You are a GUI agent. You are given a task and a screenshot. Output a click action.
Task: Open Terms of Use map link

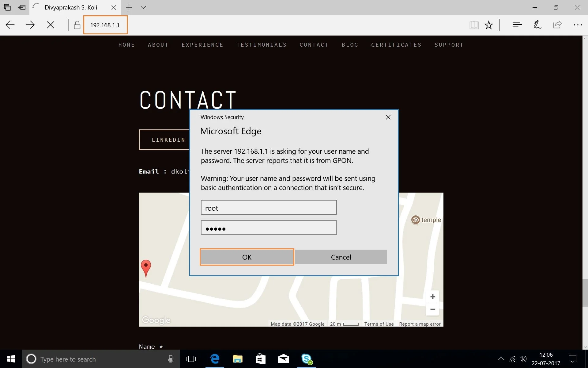point(379,324)
